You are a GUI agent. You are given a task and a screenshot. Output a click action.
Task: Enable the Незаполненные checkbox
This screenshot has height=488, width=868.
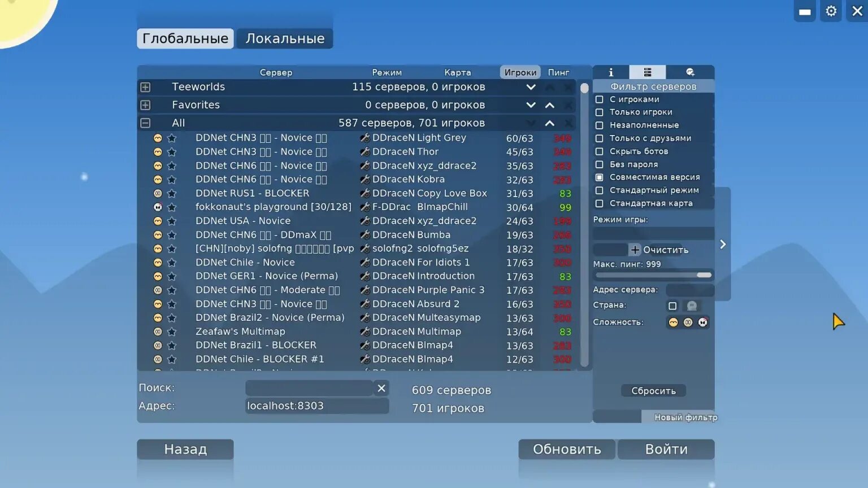[599, 125]
